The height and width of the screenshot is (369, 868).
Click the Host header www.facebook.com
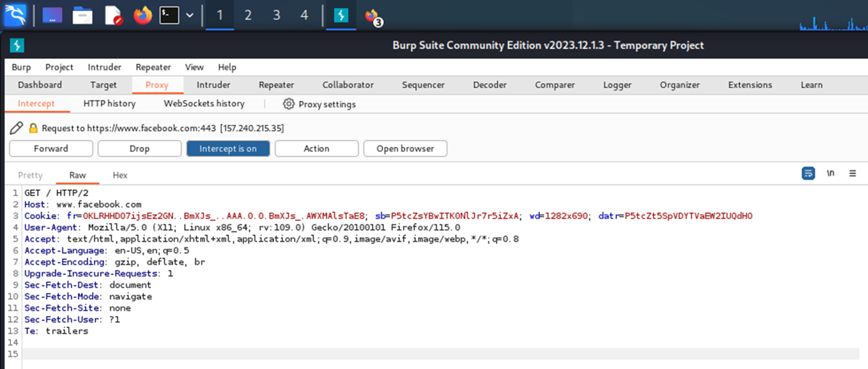click(83, 204)
